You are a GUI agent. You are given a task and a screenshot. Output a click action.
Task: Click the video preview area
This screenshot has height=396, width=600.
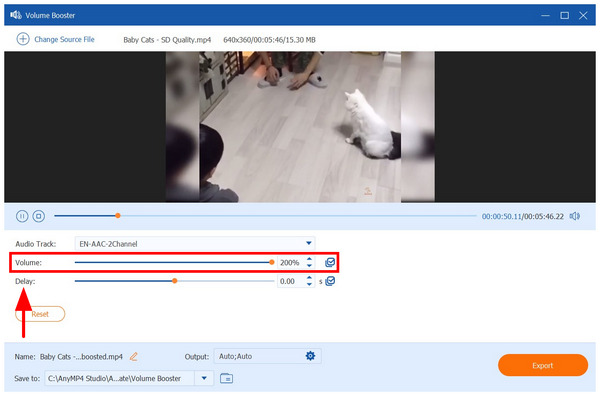tap(300, 127)
